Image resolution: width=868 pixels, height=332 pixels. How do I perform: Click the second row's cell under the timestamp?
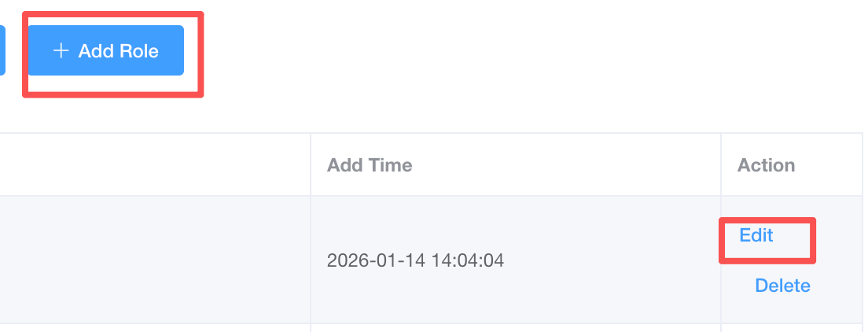(515, 328)
